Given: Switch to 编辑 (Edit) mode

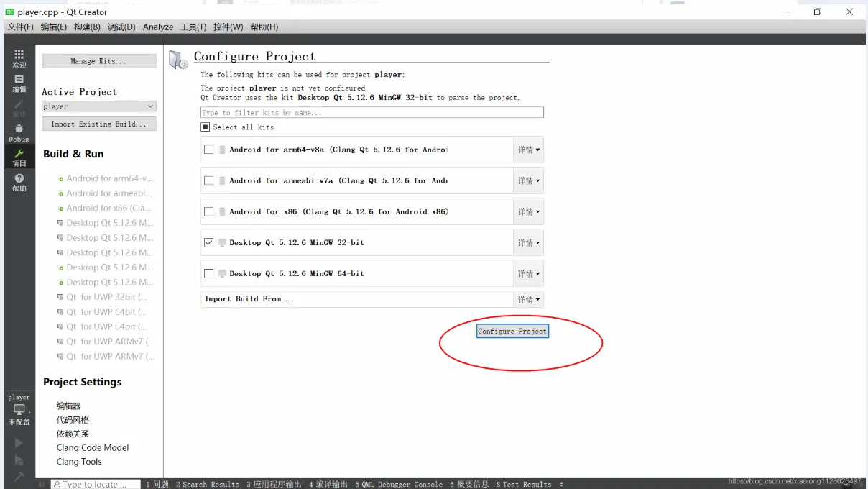Looking at the screenshot, I should coord(19,83).
